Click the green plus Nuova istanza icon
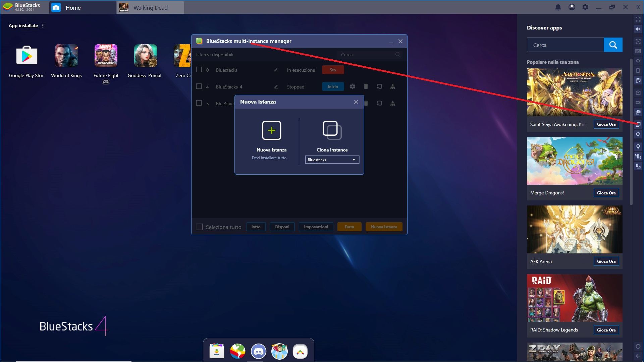 pyautogui.click(x=272, y=130)
